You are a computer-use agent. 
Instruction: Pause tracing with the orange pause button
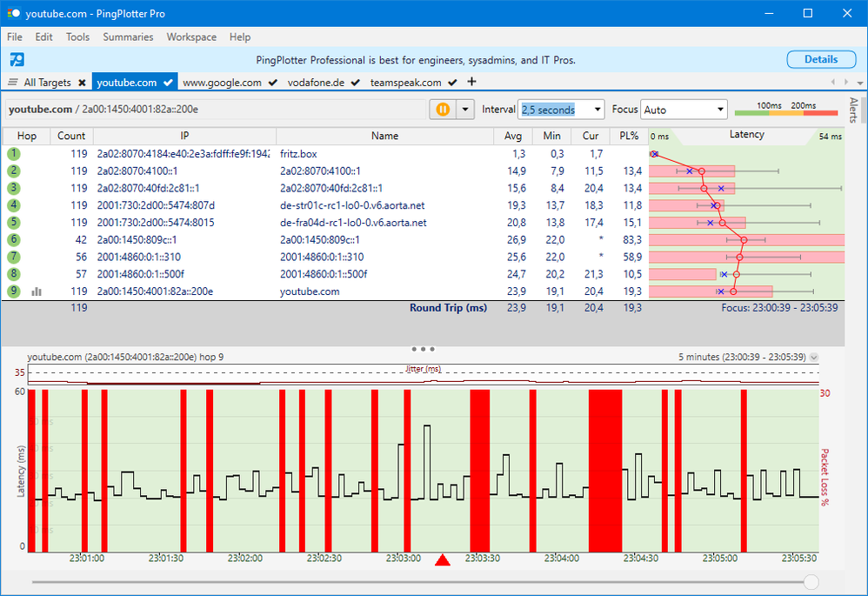point(443,110)
